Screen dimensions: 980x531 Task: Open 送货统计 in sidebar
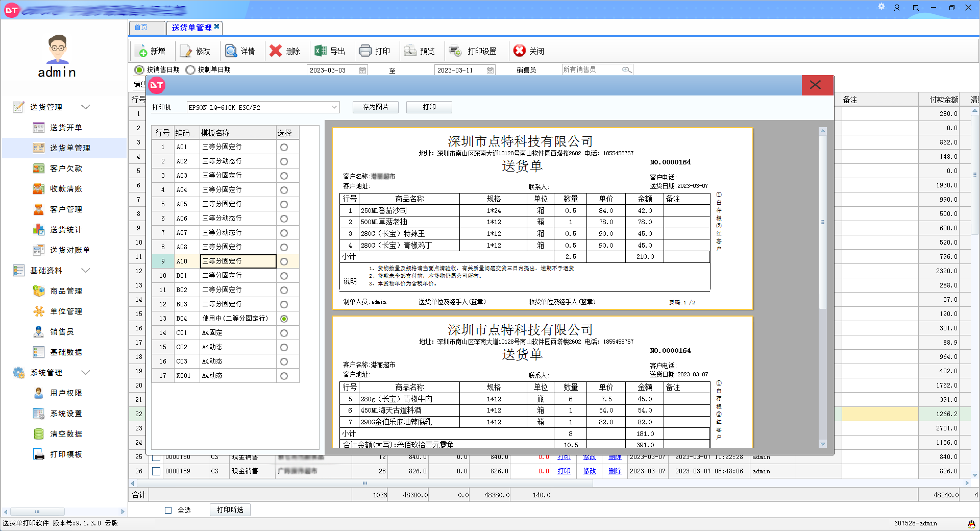tap(66, 230)
